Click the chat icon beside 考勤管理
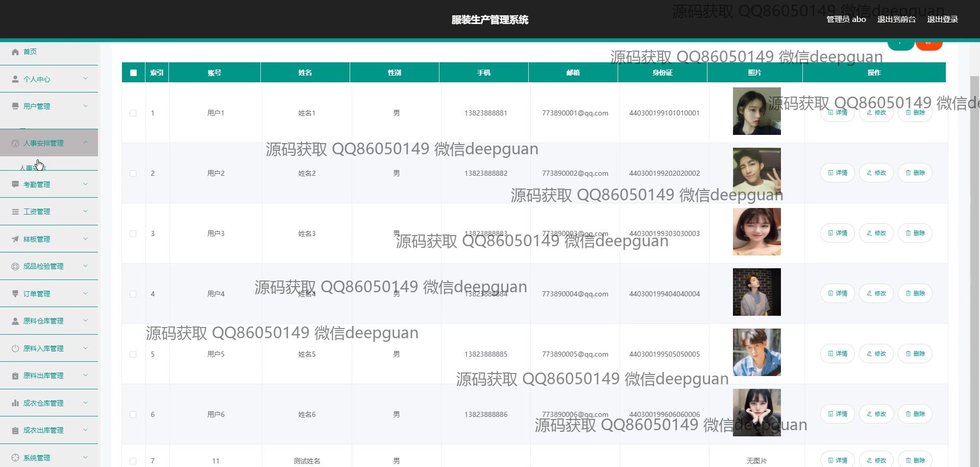 (x=15, y=184)
